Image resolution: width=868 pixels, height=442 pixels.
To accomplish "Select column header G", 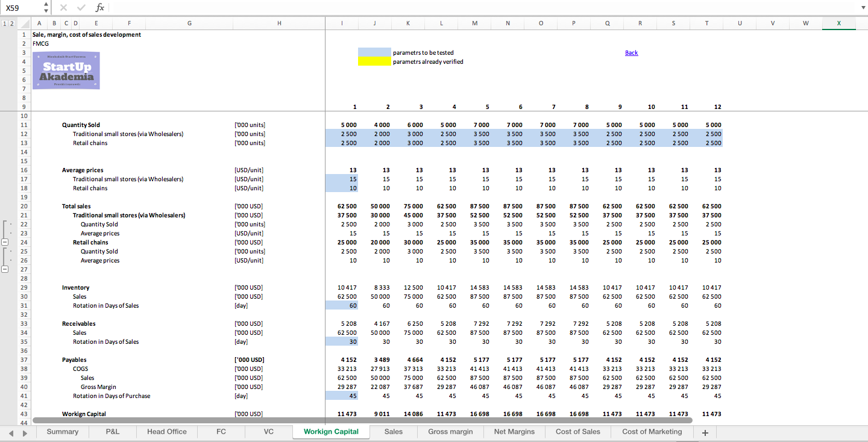I will [189, 23].
